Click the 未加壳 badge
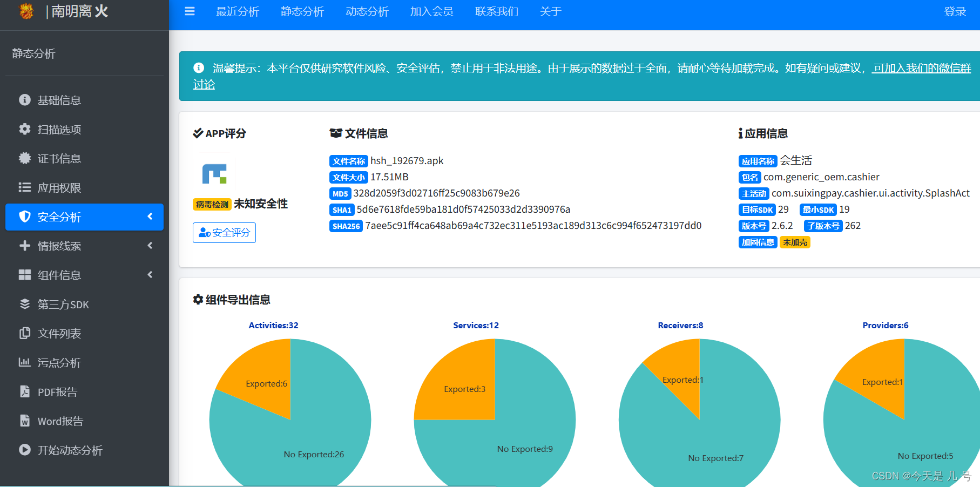 pyautogui.click(x=795, y=242)
